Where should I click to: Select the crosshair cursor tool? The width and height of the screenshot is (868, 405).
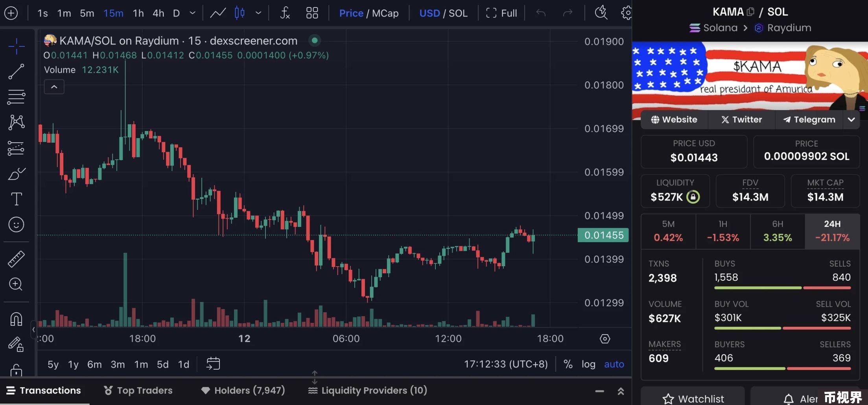(x=16, y=46)
